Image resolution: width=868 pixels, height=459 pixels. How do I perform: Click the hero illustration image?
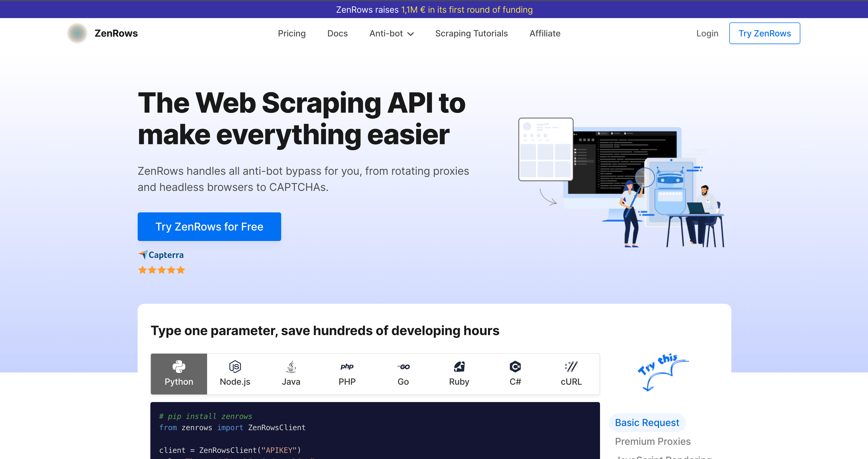pyautogui.click(x=622, y=182)
